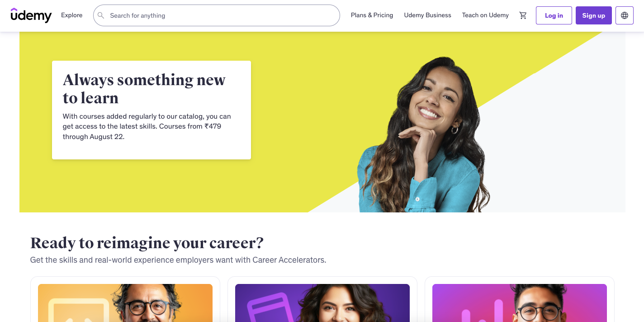The image size is (644, 322).
Task: Click the search magnifier icon
Action: click(101, 15)
